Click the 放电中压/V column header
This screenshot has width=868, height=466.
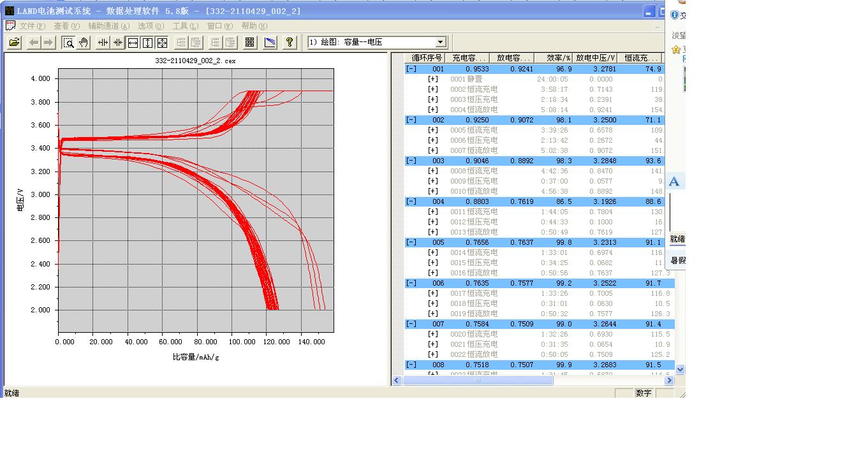[x=595, y=58]
